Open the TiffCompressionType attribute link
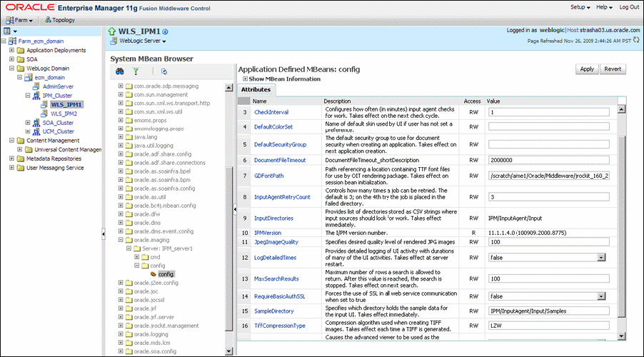This screenshot has height=357, width=644. (x=279, y=326)
